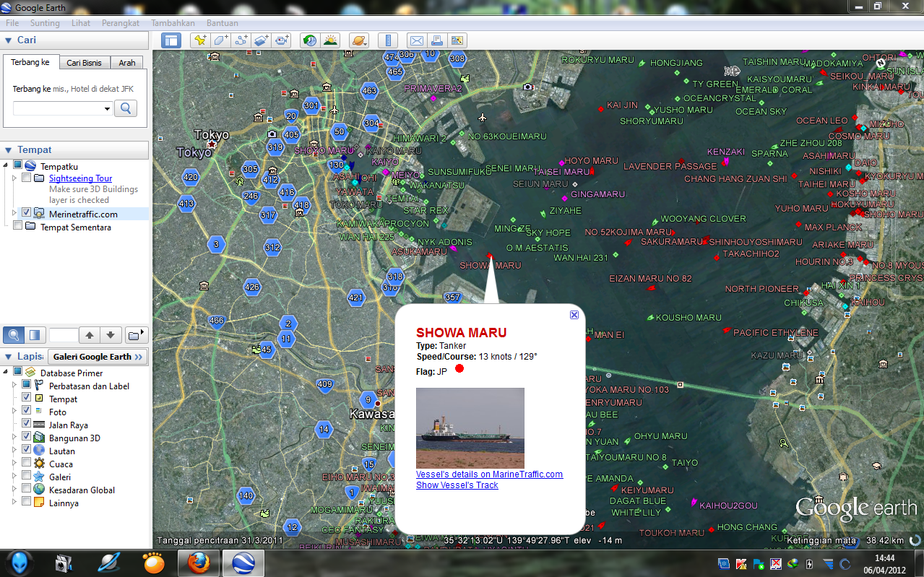
Task: Collapse the Lapisan panel
Action: pyautogui.click(x=9, y=357)
